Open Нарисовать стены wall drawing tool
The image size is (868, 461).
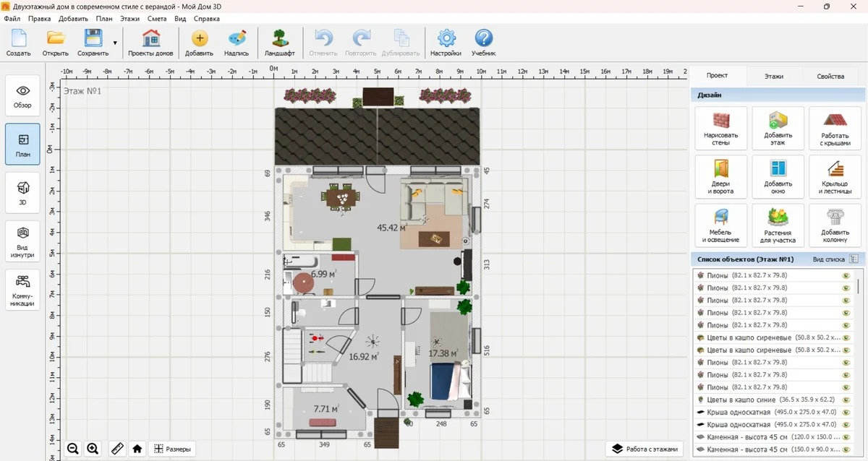point(721,128)
